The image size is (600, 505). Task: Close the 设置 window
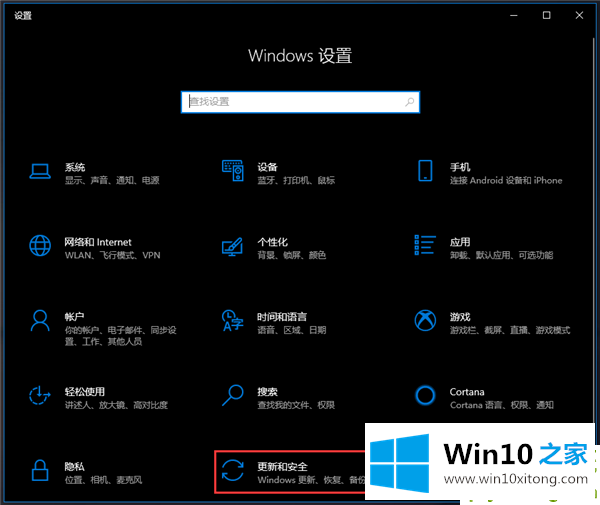click(x=579, y=15)
